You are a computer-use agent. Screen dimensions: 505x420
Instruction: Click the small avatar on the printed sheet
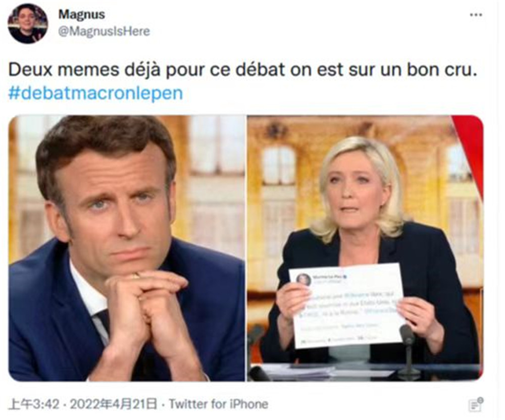click(x=304, y=279)
